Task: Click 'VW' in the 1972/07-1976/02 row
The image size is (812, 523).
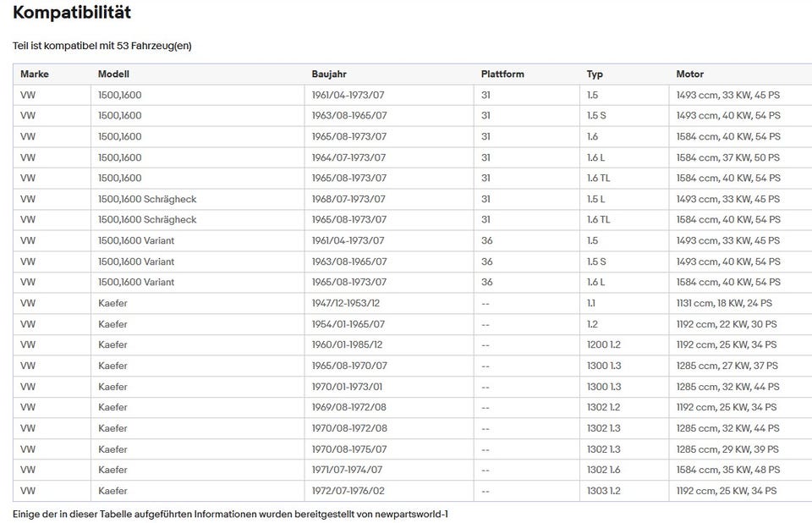Action: 28,491
